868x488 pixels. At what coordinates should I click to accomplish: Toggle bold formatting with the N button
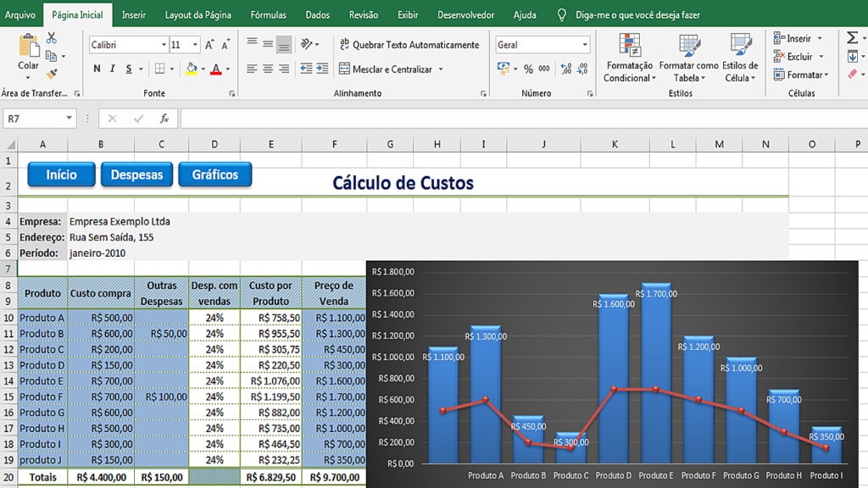point(96,68)
